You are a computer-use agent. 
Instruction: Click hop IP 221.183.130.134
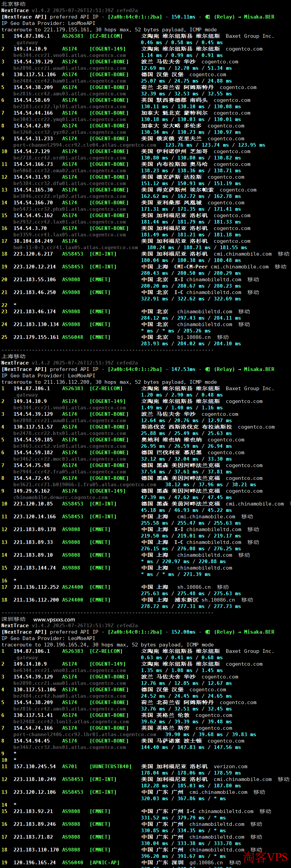pyautogui.click(x=36, y=324)
